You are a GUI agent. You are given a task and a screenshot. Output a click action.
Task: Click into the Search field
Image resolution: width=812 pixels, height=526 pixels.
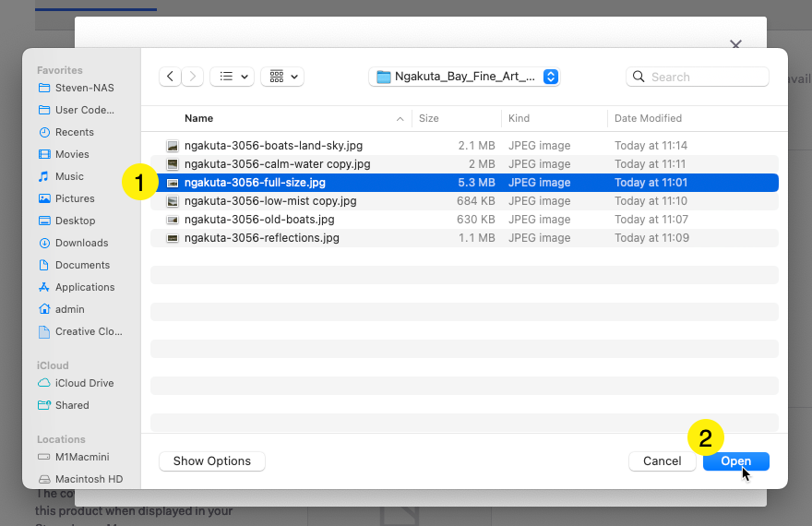(706, 78)
